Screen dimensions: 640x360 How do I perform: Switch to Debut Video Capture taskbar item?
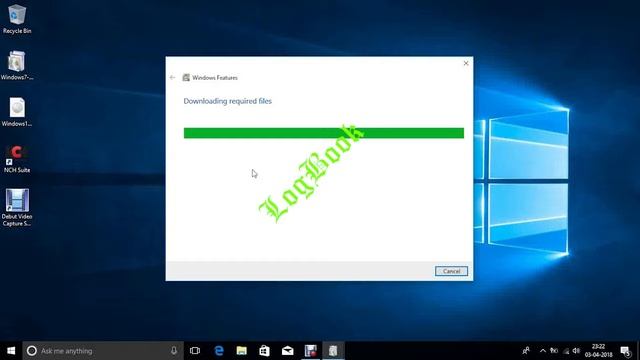[x=311, y=351]
